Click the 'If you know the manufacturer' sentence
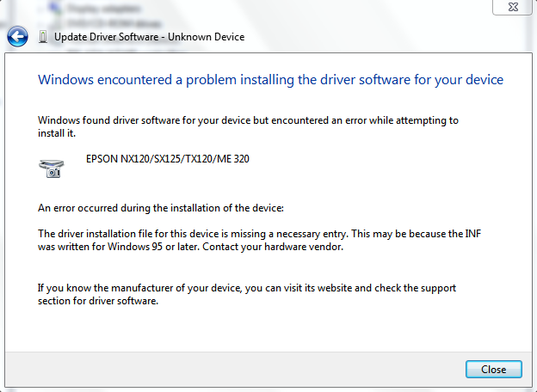Screen dimensions: 537x392 pyautogui.click(x=247, y=288)
